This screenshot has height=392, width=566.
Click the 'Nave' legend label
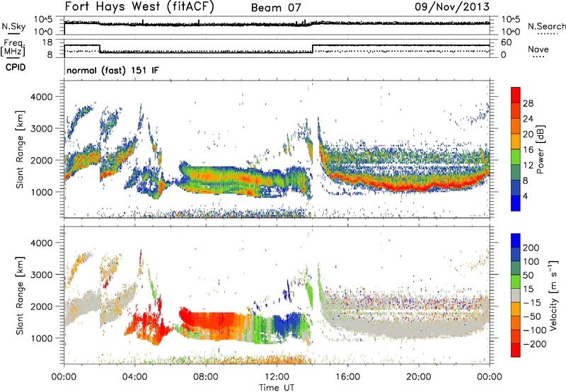click(x=538, y=50)
